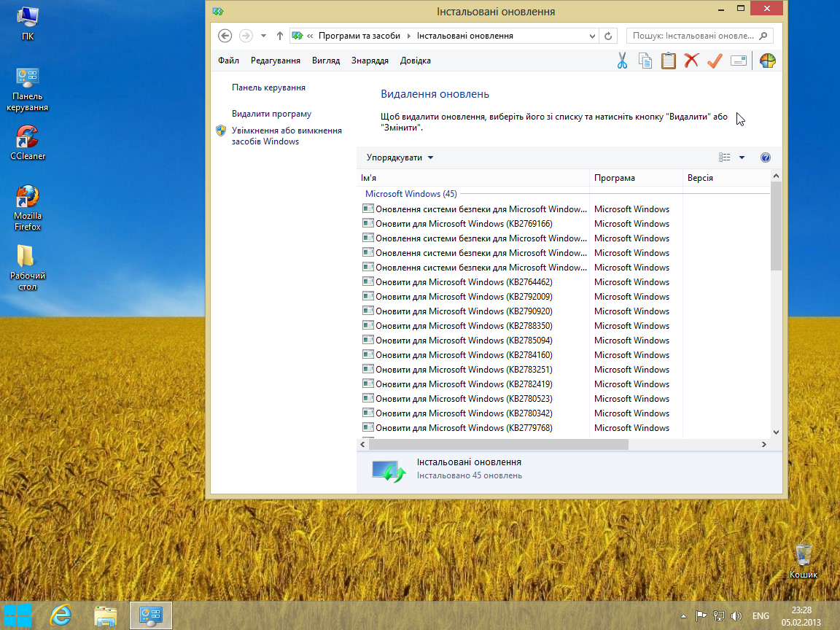Sort by the Версія column header
The width and height of the screenshot is (840, 630).
coord(726,178)
